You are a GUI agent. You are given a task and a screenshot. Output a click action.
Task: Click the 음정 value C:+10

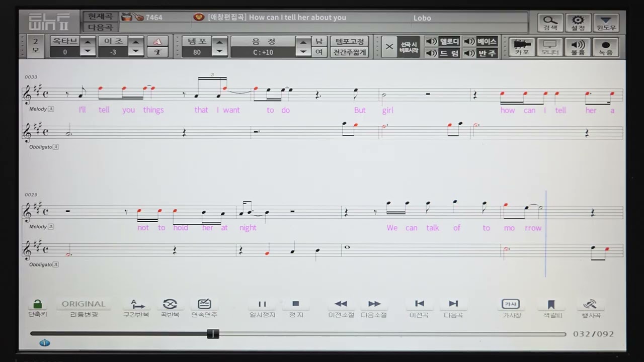[x=263, y=52]
